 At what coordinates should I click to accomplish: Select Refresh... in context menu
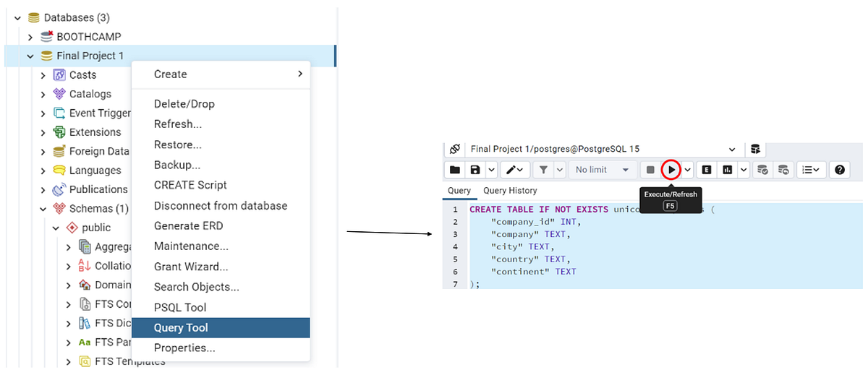[x=221, y=124]
